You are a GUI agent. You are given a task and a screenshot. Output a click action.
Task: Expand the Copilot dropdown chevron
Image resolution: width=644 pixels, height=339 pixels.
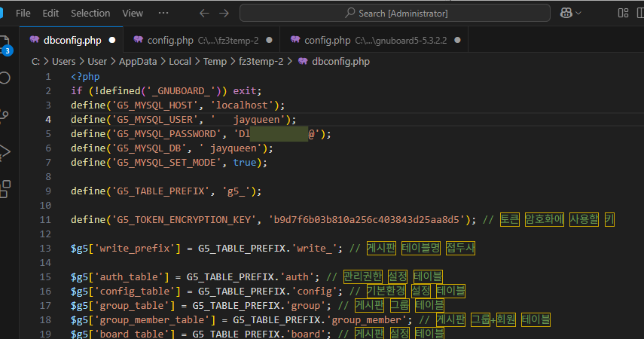point(579,13)
